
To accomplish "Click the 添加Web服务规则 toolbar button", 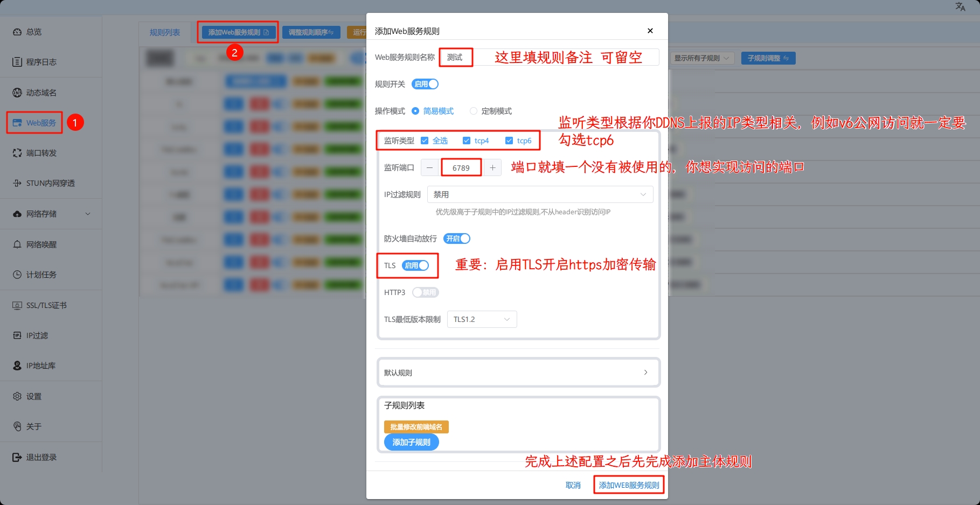I will [x=238, y=32].
